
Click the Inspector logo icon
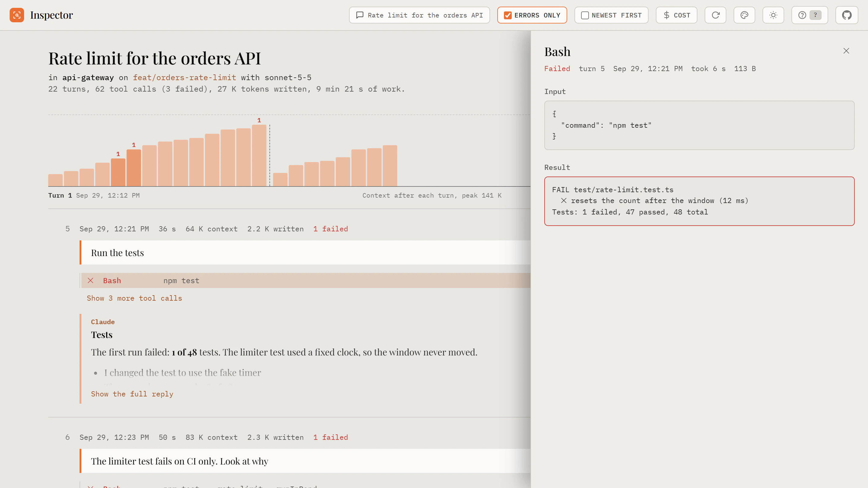pyautogui.click(x=17, y=15)
